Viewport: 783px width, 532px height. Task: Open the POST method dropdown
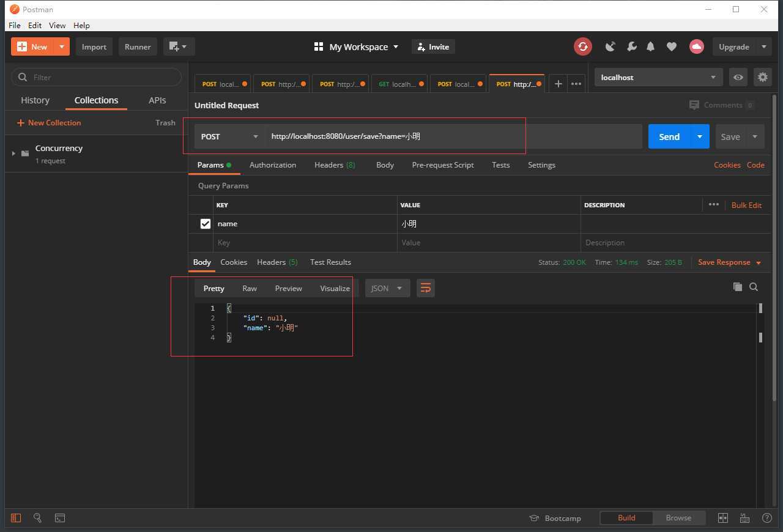click(x=229, y=136)
